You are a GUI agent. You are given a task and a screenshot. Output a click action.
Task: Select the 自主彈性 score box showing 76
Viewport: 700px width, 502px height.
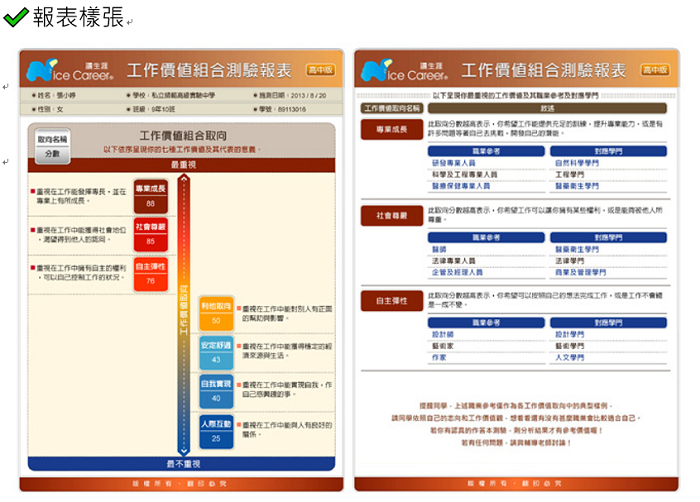pos(150,275)
